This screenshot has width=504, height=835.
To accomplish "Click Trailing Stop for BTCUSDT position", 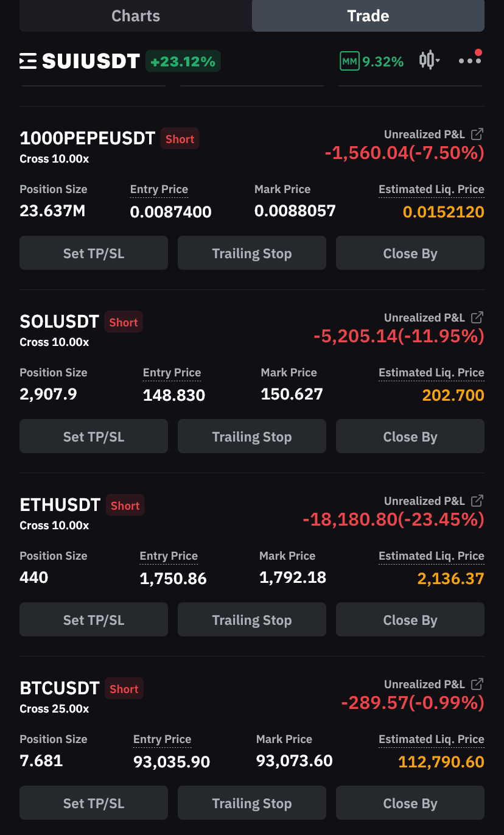I will tap(252, 803).
